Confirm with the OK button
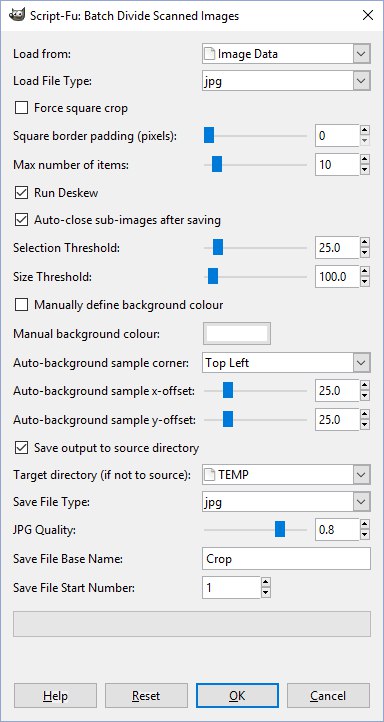Image resolution: width=384 pixels, height=722 pixels. pyautogui.click(x=237, y=695)
